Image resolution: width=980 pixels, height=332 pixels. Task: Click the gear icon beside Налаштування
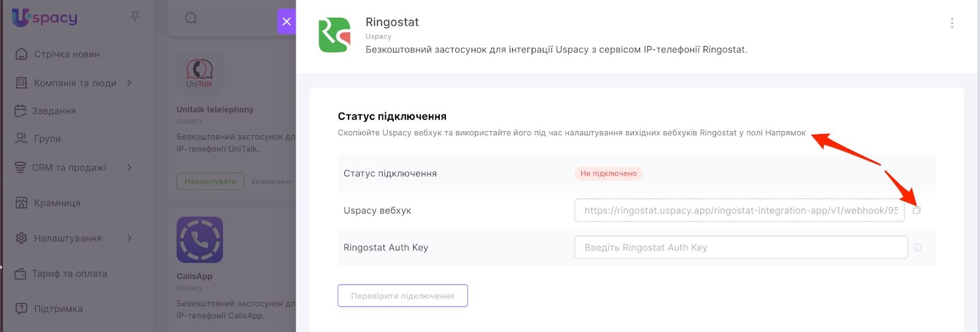click(21, 238)
